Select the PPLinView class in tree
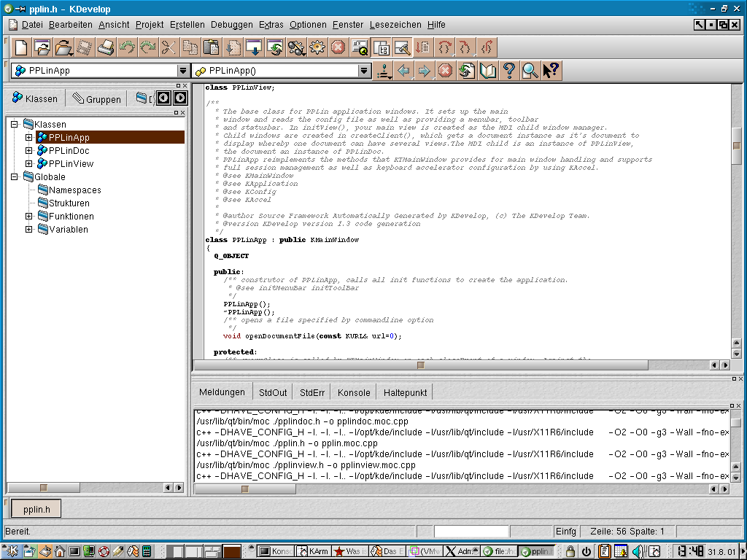 (71, 163)
